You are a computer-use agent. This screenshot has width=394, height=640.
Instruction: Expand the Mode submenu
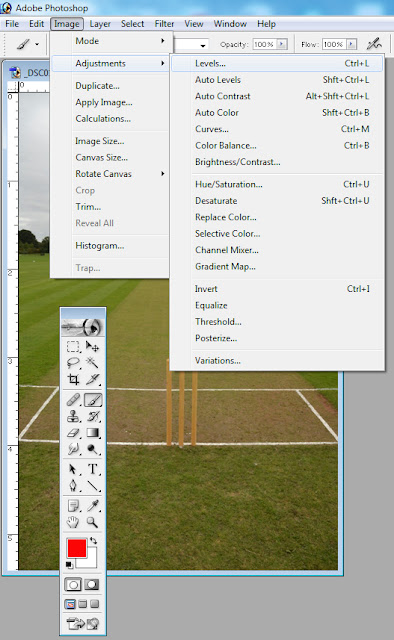(110, 41)
